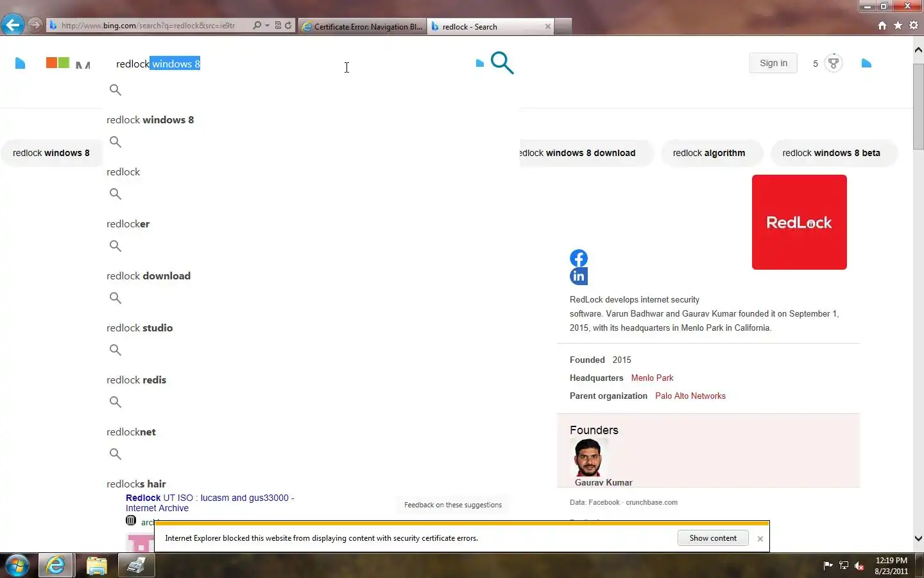Click the IE forward arrow button
The image size is (924, 578).
(35, 25)
